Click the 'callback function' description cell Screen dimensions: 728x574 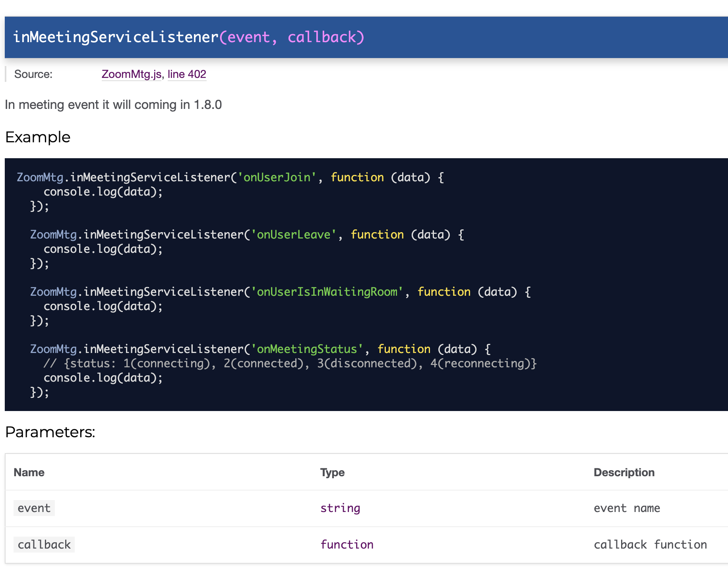coord(650,545)
